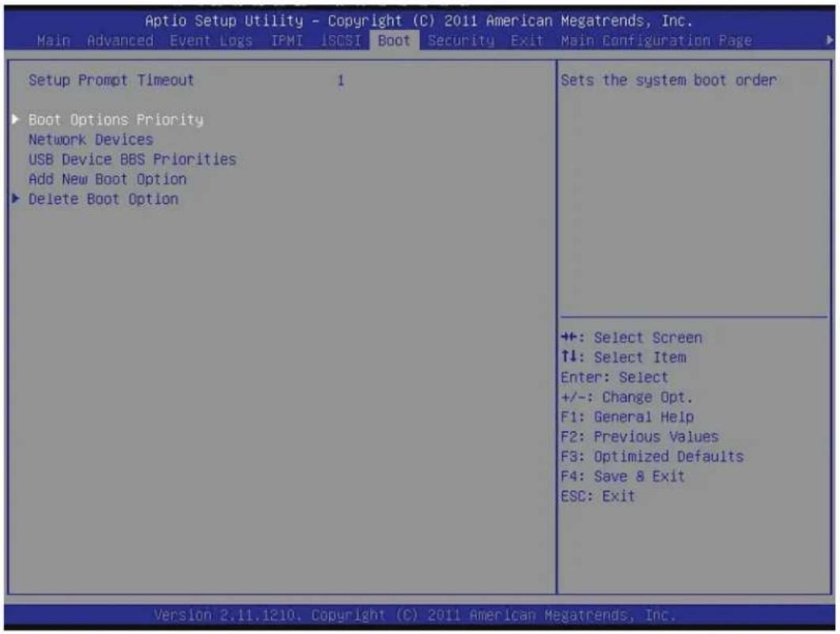
Task: Open Boot Options Priority submenu
Action: pos(115,120)
